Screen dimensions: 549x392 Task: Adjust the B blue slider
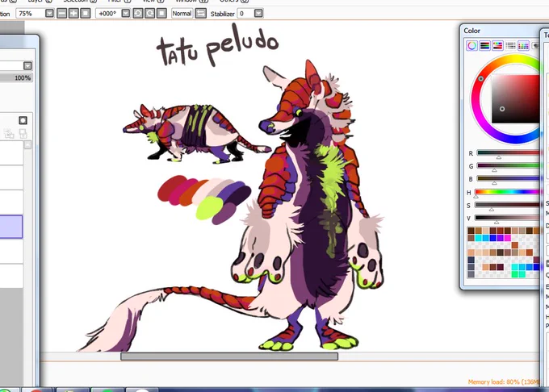(x=508, y=179)
